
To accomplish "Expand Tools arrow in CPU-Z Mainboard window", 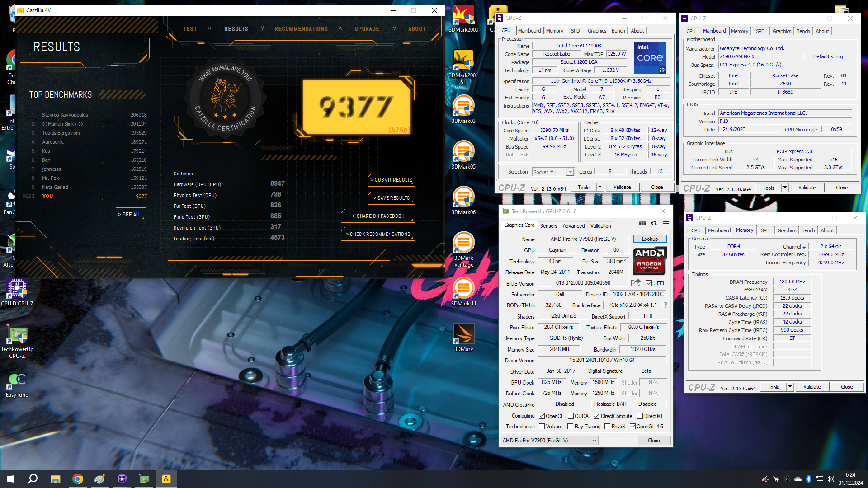I will pos(785,188).
